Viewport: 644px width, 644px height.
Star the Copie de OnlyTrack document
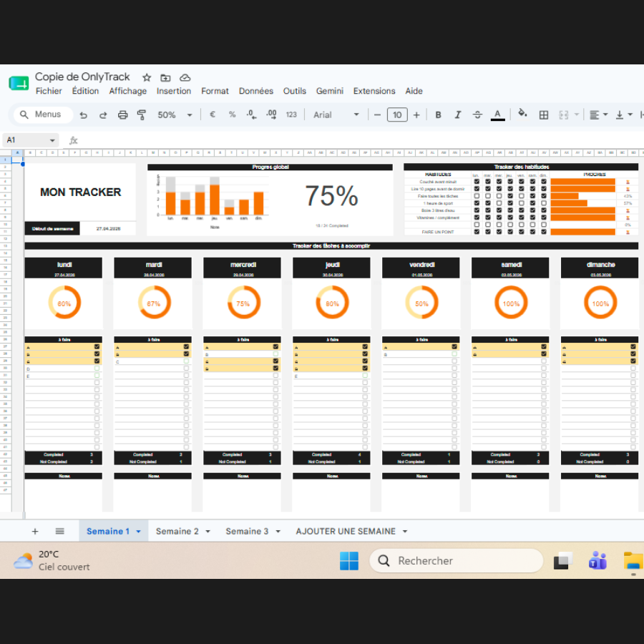[x=147, y=77]
